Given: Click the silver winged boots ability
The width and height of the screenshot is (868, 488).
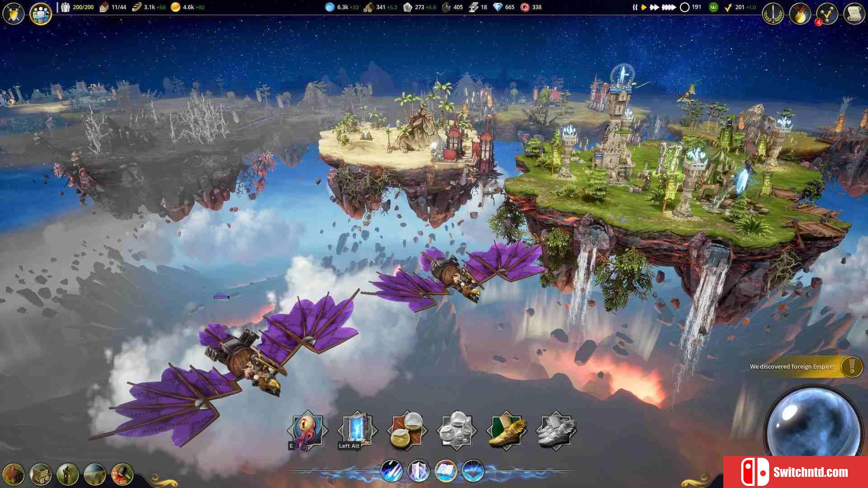Looking at the screenshot, I should [x=556, y=430].
